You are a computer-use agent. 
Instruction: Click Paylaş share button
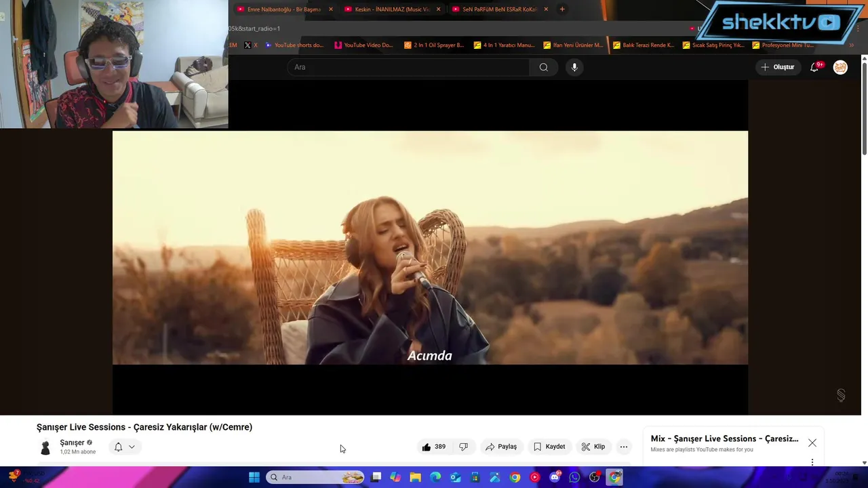[501, 447]
